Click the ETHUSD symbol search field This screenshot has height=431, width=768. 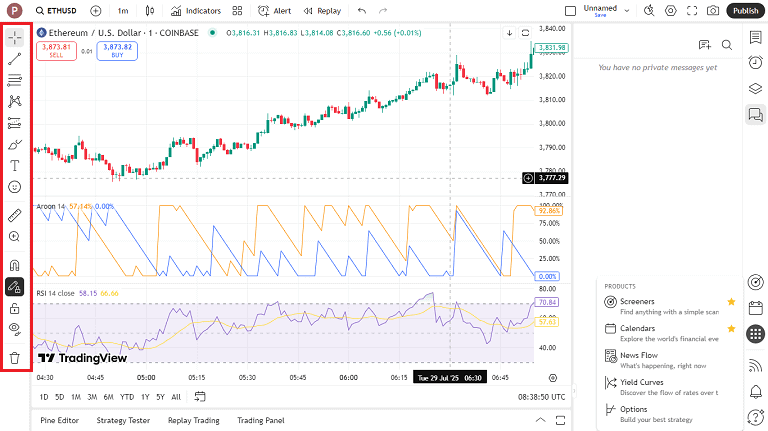tap(56, 11)
